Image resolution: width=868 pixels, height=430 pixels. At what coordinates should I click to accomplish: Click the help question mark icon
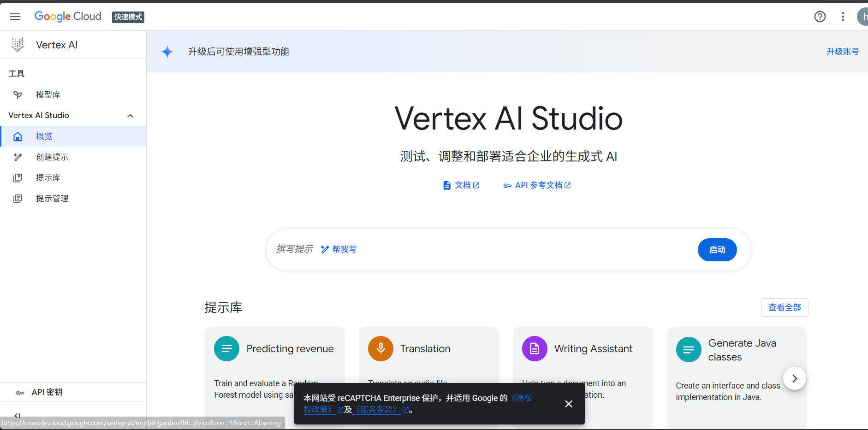pos(820,17)
